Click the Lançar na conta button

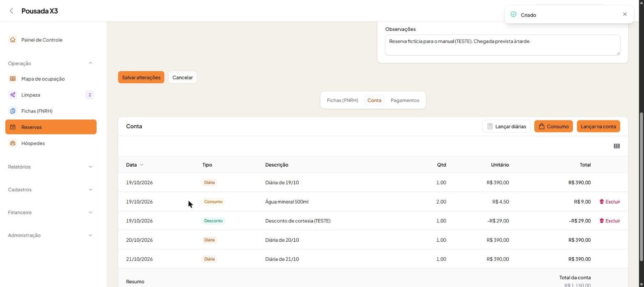tap(598, 126)
